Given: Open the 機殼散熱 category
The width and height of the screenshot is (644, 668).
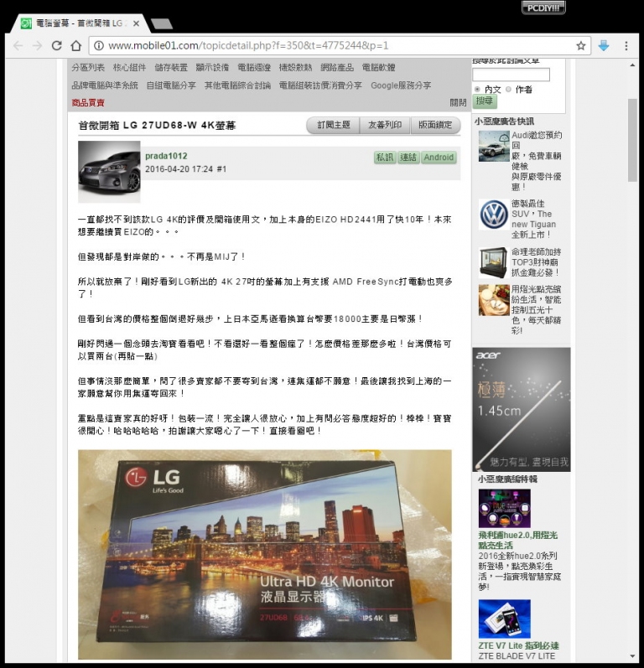Looking at the screenshot, I should 295,67.
